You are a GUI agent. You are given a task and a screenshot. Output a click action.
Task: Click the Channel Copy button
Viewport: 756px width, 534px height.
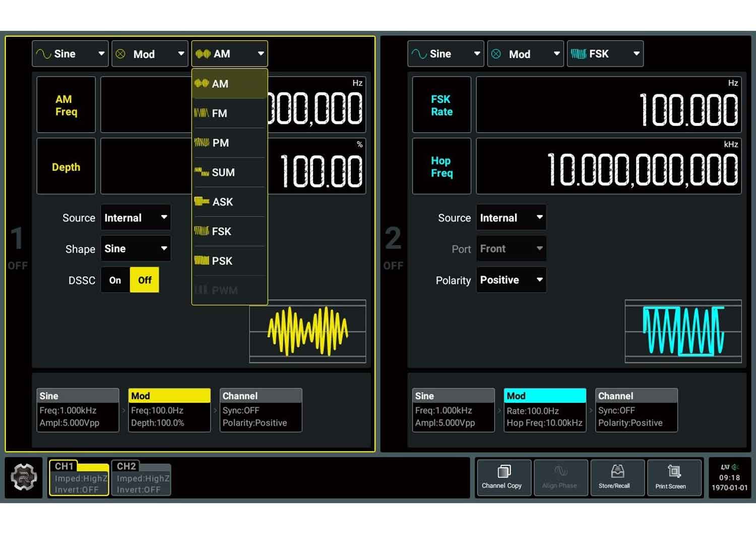504,478
